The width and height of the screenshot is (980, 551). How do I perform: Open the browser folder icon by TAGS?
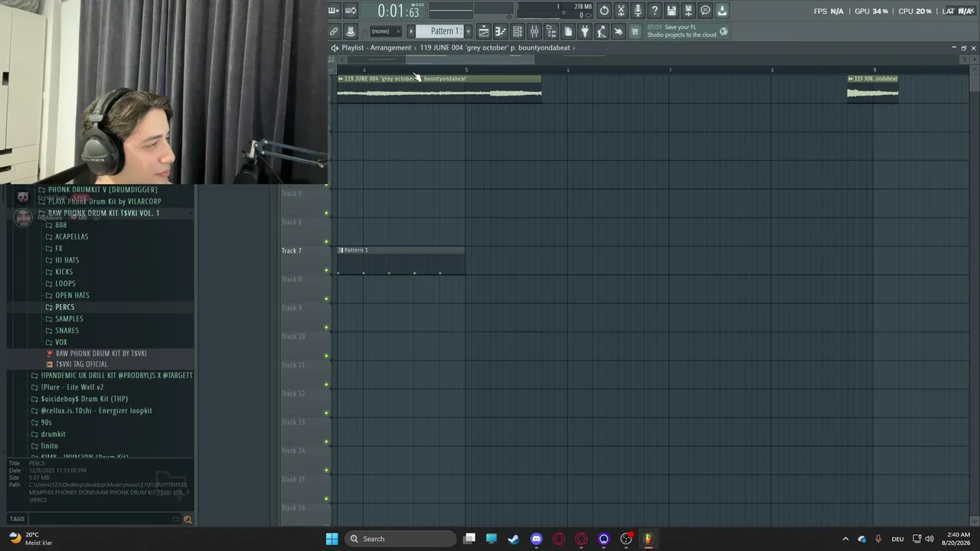176,520
